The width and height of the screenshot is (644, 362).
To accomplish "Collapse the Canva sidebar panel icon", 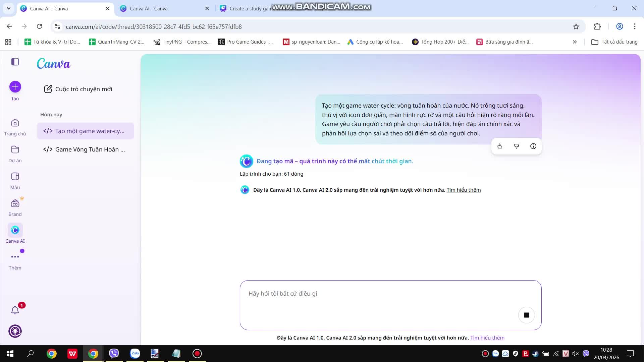I will click(15, 62).
